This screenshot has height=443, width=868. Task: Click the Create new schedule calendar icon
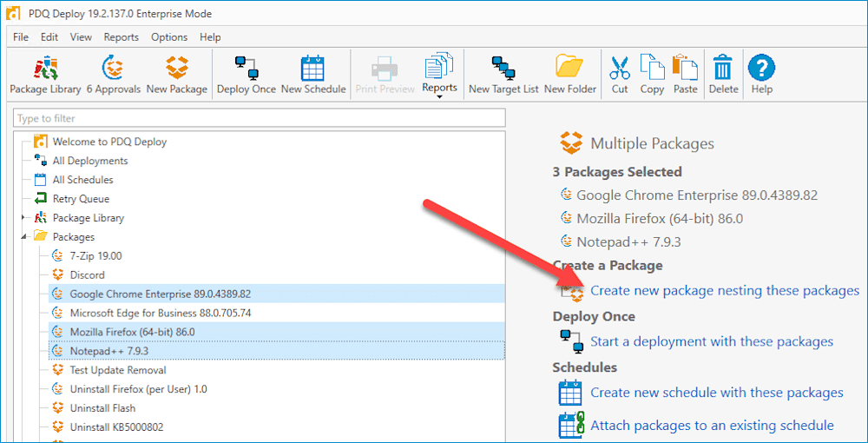(x=571, y=393)
